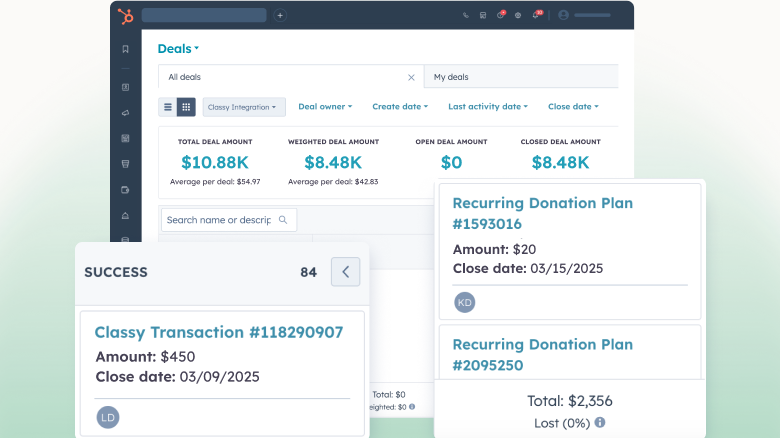Open the wallet icon in sidebar
The height and width of the screenshot is (438, 780).
(125, 190)
